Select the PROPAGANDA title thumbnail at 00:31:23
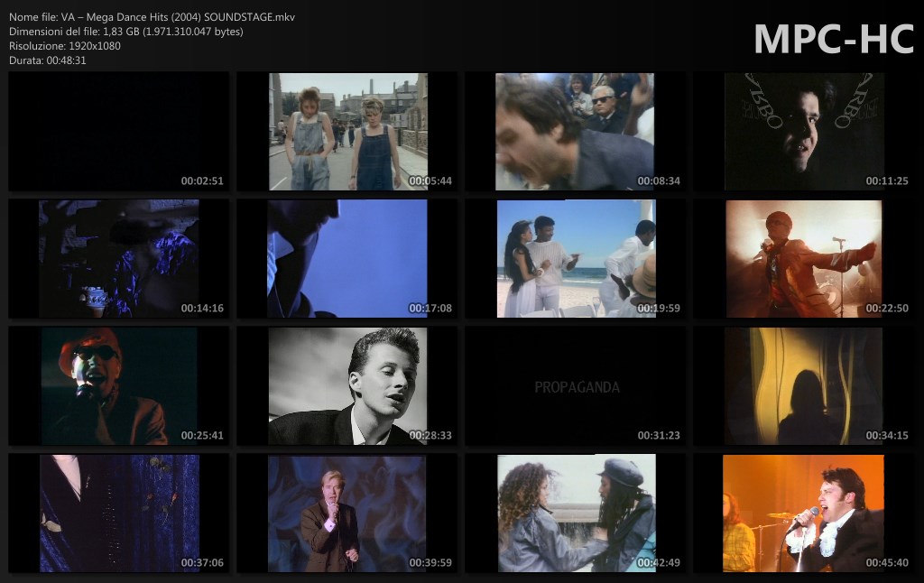The image size is (924, 583). click(575, 386)
